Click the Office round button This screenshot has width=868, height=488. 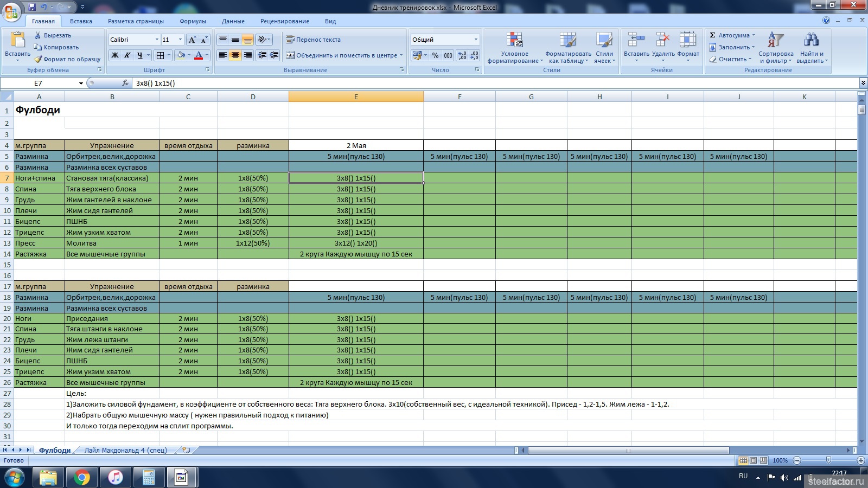point(11,11)
